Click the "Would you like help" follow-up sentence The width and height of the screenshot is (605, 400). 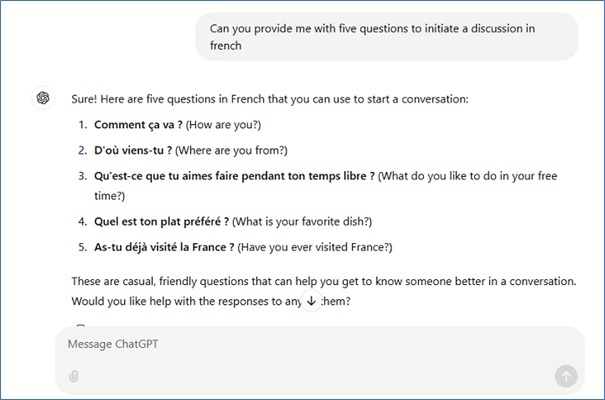(180, 301)
